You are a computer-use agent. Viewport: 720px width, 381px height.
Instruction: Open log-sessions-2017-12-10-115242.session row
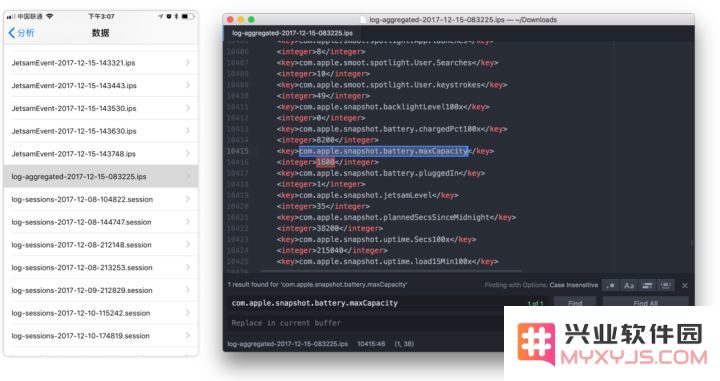pyautogui.click(x=101, y=313)
